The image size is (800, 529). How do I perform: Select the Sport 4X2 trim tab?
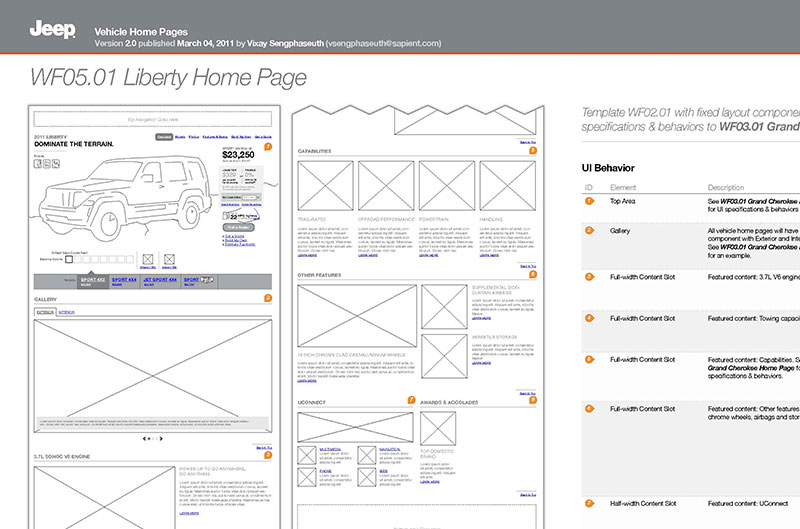[x=93, y=281]
